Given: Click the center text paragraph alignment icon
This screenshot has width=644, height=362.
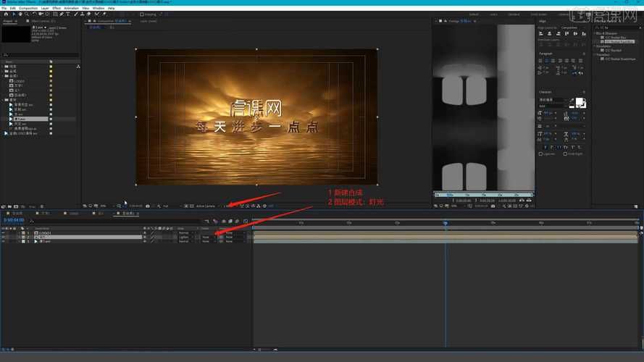Looking at the screenshot, I should (547, 61).
